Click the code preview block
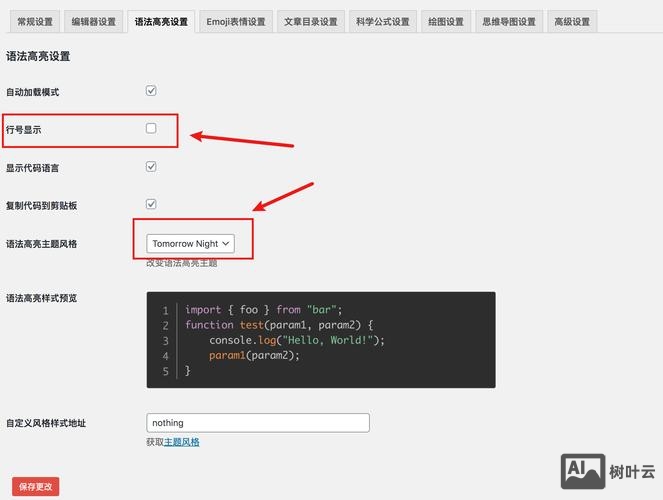Image resolution: width=663 pixels, height=500 pixels. (321, 340)
